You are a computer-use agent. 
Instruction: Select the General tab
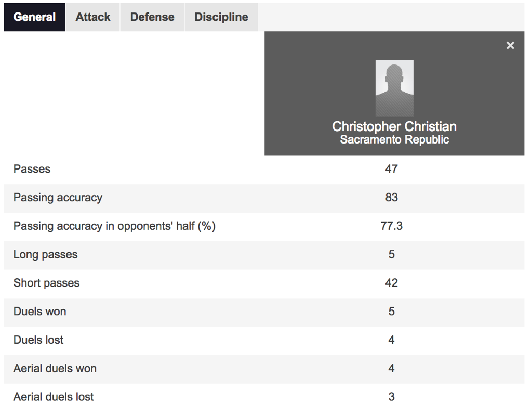click(x=35, y=17)
